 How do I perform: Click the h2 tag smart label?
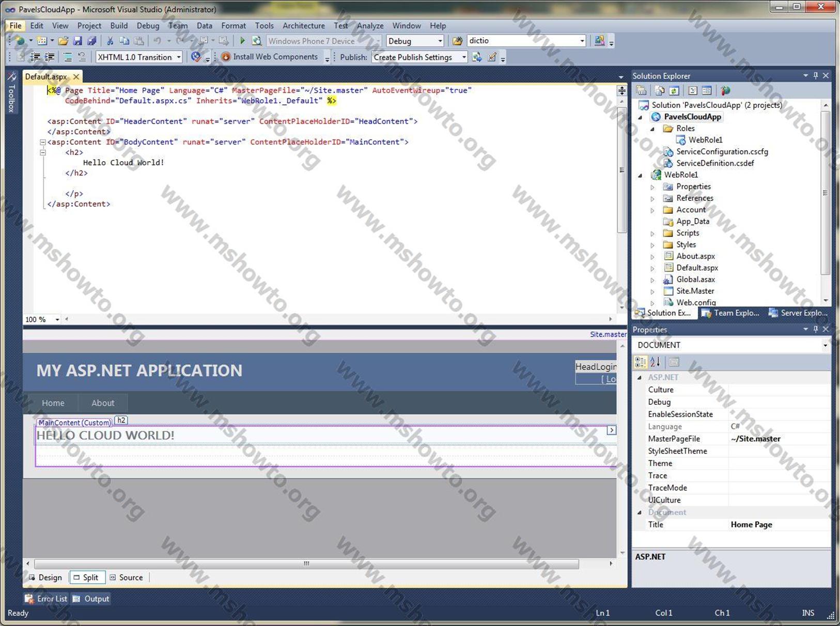click(x=121, y=420)
